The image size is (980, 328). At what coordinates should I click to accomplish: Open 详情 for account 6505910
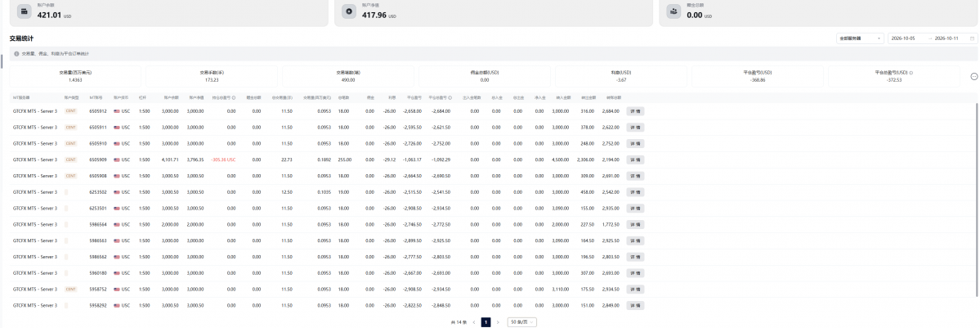(636, 143)
